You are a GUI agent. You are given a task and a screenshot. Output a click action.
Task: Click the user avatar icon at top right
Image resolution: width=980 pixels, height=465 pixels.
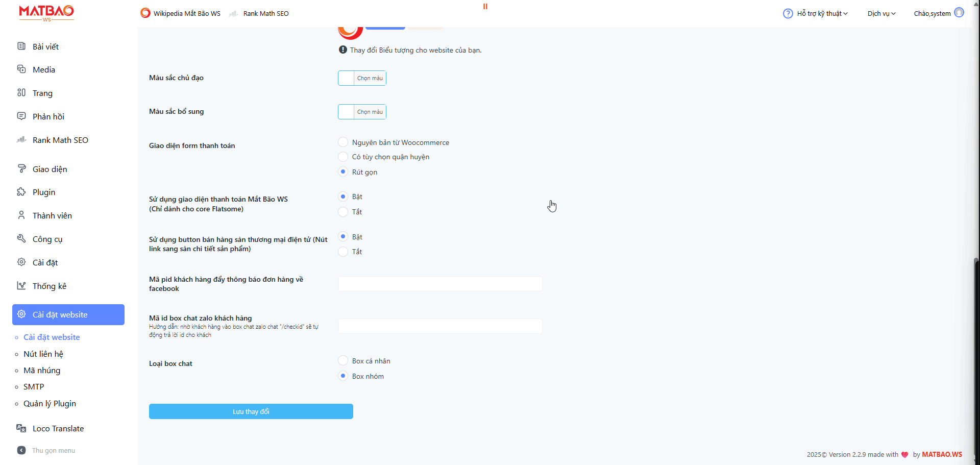[x=959, y=13]
